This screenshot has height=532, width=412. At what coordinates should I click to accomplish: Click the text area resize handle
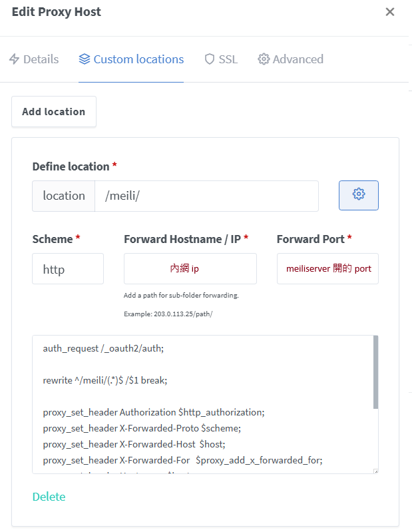[x=375, y=471]
